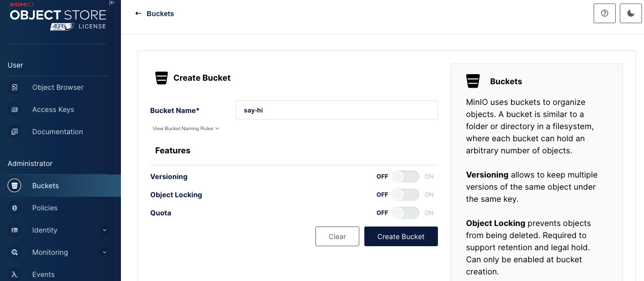Enable the Versioning toggle
Screen dimensions: 644x281
coord(406,177)
